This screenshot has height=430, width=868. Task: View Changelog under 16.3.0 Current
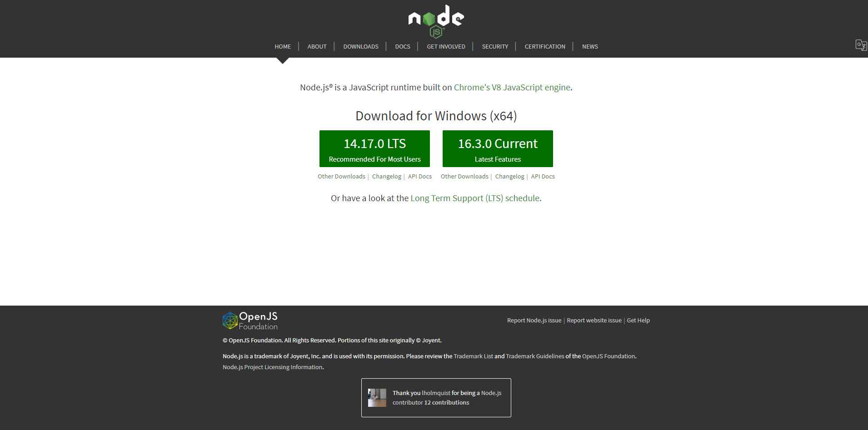pyautogui.click(x=509, y=176)
